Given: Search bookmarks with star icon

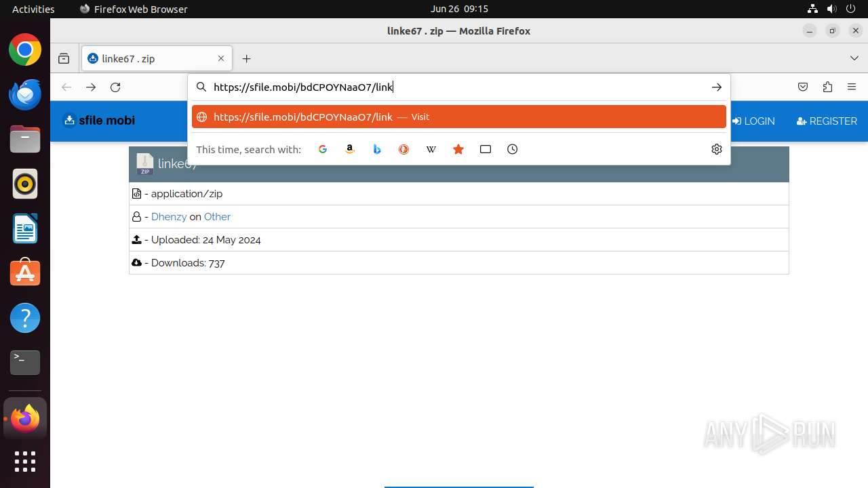Looking at the screenshot, I should click(458, 149).
